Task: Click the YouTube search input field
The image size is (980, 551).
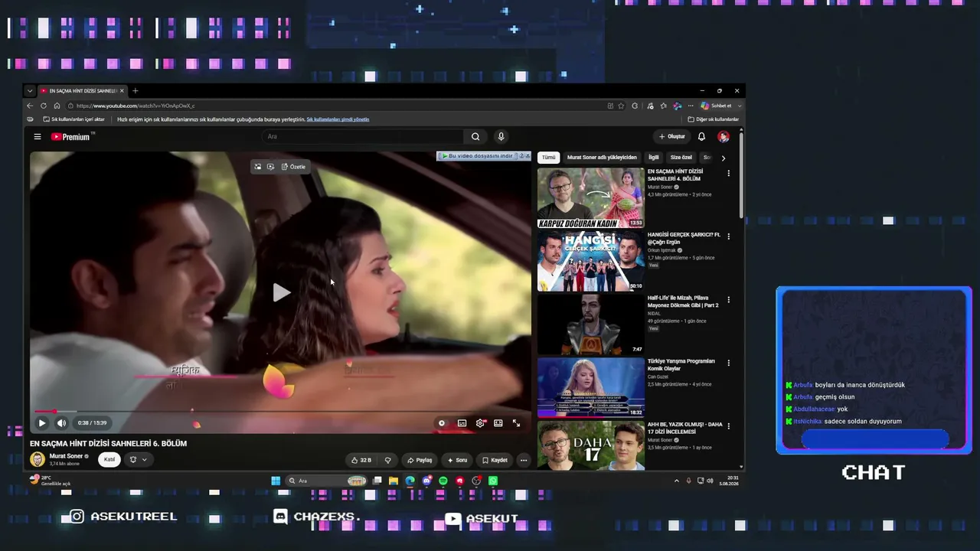Action: point(362,137)
